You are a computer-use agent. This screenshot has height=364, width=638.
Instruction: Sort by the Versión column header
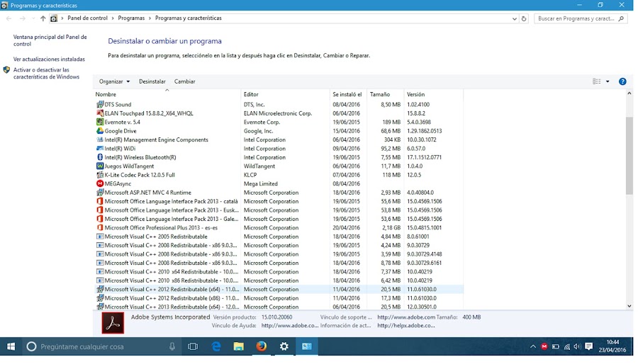tap(433, 94)
